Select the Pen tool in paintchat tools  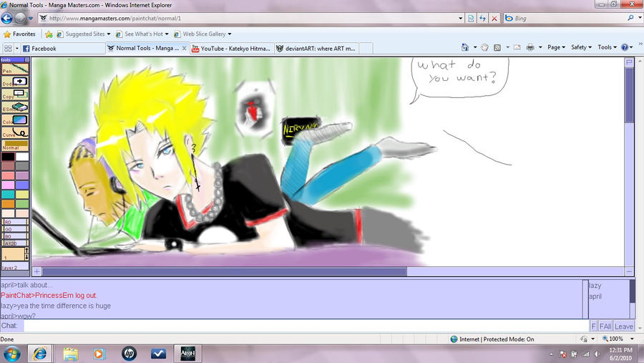(x=15, y=69)
